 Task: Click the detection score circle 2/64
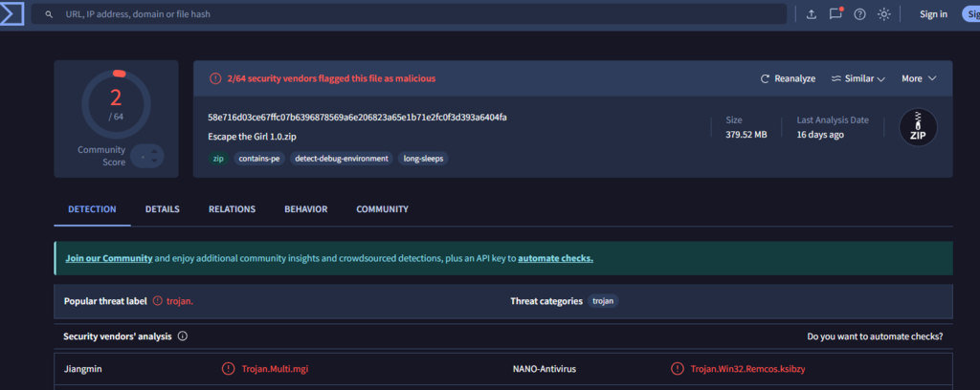116,103
